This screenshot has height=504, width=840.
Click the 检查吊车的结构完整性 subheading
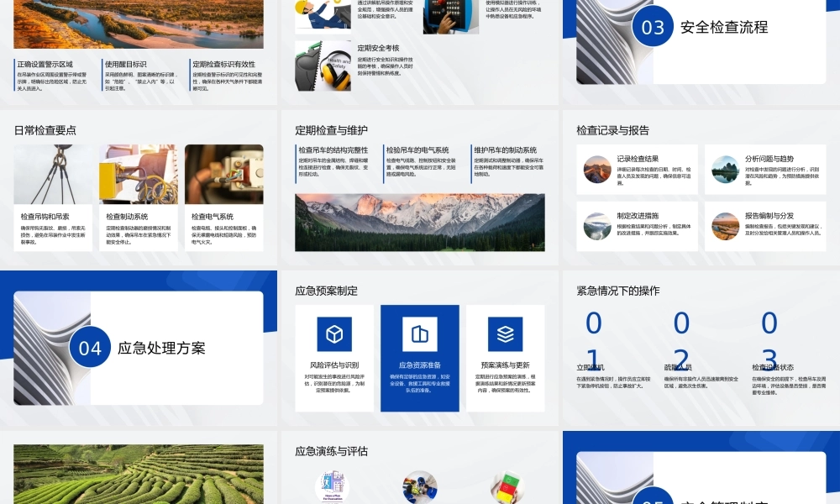click(x=333, y=150)
